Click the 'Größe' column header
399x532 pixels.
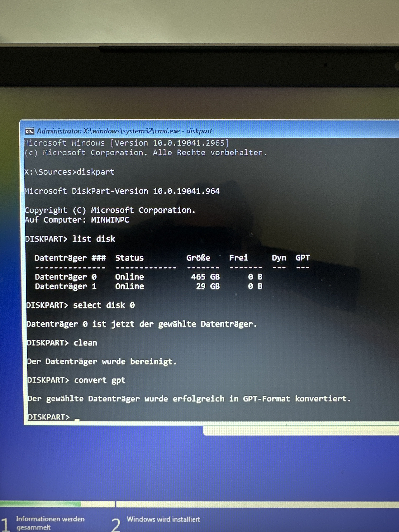coord(198,258)
